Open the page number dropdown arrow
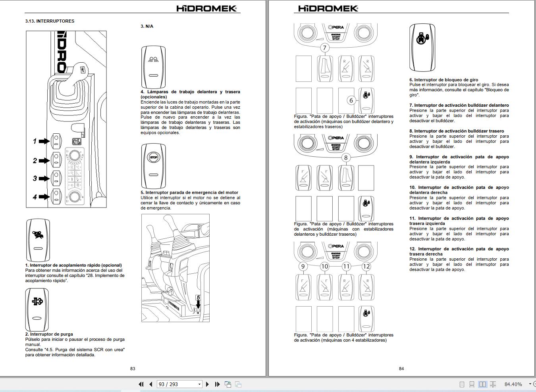 [199, 384]
